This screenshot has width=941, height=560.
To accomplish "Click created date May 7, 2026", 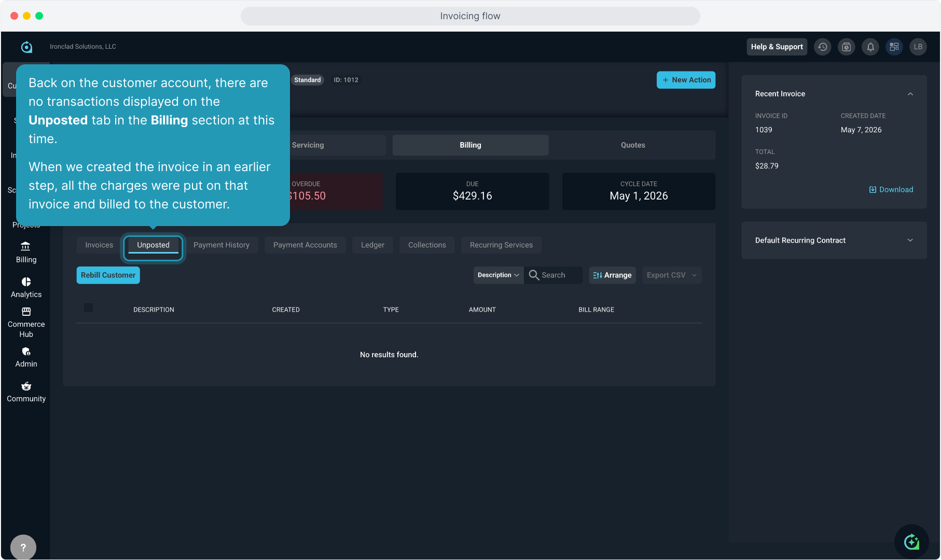I will [861, 130].
